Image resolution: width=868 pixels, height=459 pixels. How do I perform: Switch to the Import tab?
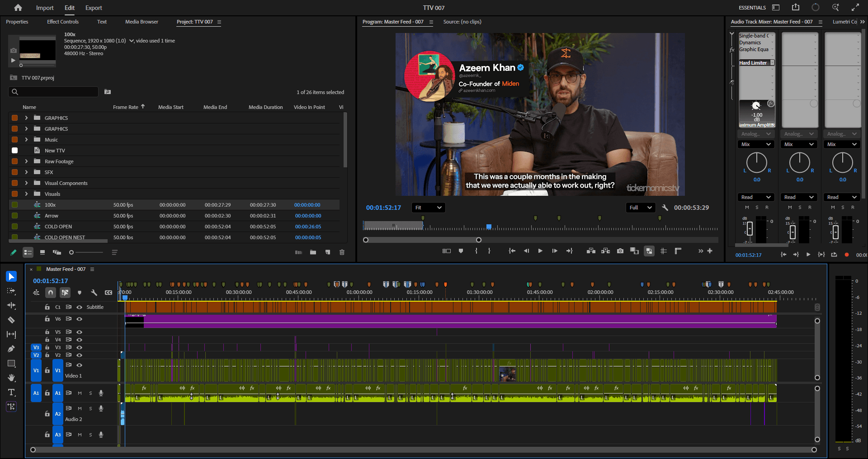click(x=45, y=8)
